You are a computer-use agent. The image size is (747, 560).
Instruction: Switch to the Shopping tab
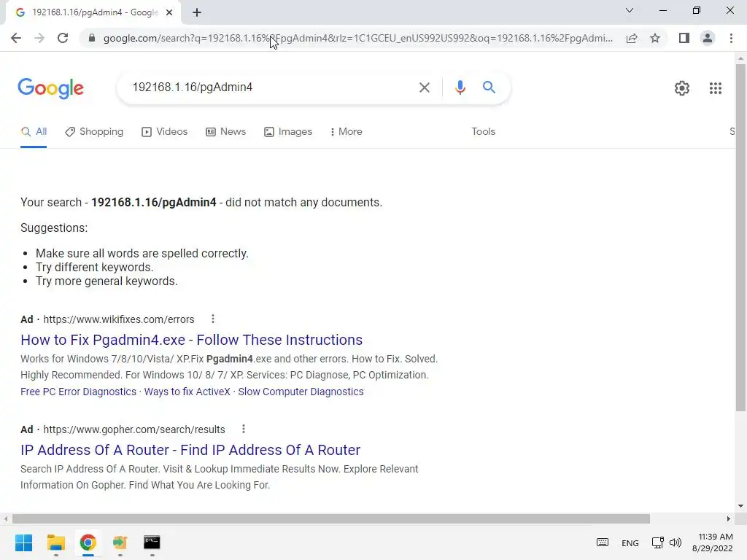(x=94, y=132)
